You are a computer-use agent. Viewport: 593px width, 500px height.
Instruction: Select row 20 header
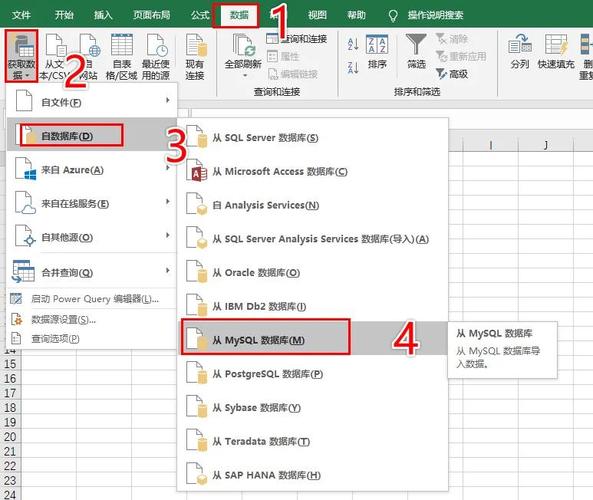point(10,436)
